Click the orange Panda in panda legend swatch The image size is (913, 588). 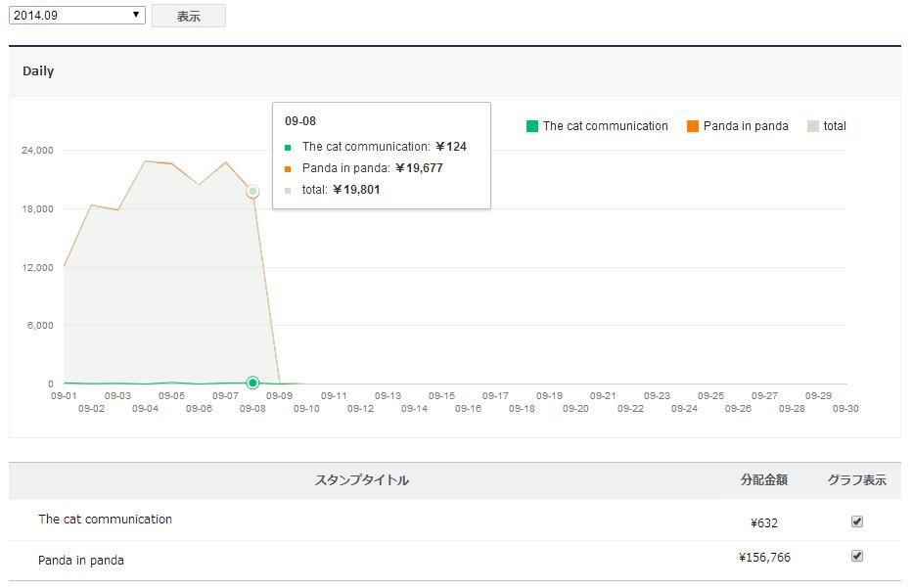pos(692,126)
